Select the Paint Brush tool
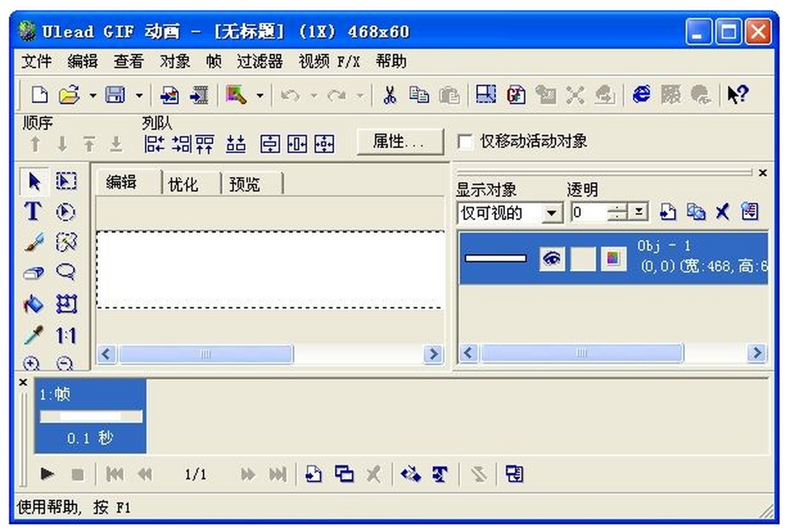This screenshot has height=532, width=786. coord(33,243)
